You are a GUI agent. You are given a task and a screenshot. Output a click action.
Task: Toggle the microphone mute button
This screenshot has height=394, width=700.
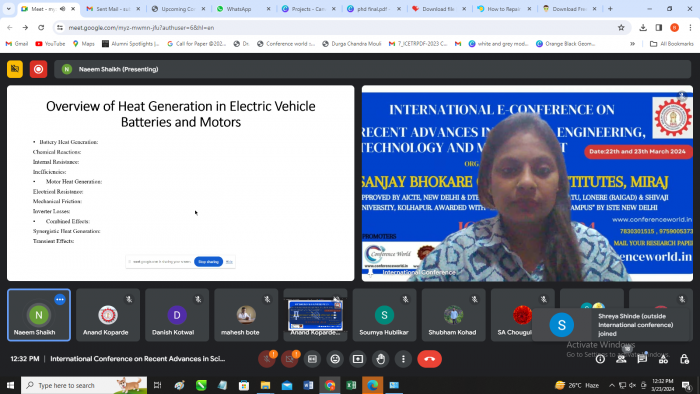click(x=267, y=359)
